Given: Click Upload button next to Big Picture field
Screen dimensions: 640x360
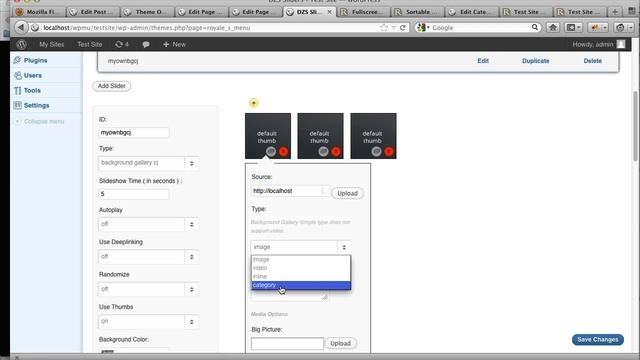Looking at the screenshot, I should [340, 343].
